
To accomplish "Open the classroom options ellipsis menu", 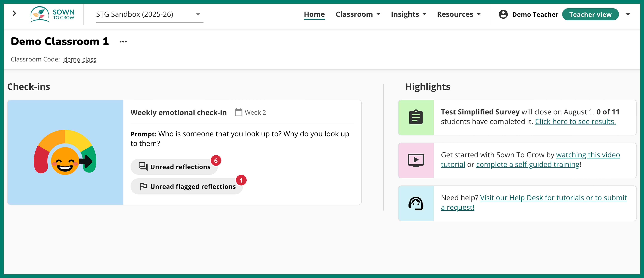I will pyautogui.click(x=123, y=41).
